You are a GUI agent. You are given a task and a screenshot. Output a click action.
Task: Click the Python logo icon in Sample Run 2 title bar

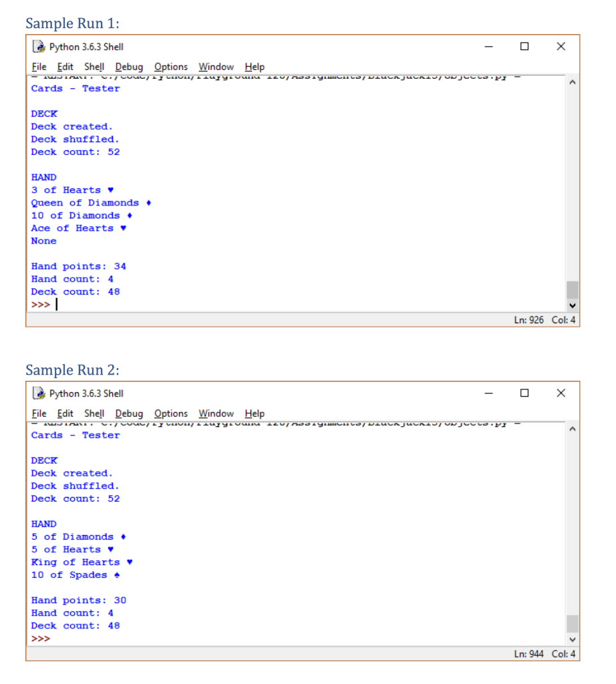(x=38, y=393)
